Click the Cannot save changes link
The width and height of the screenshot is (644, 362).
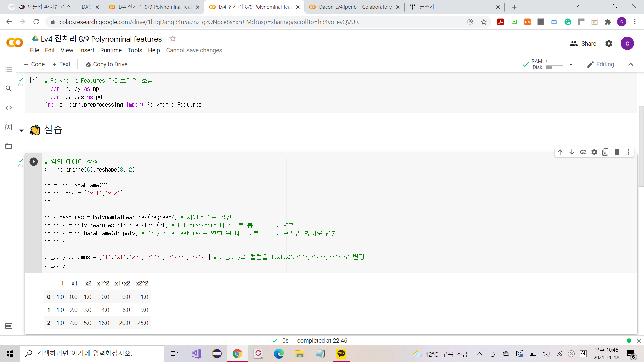pyautogui.click(x=194, y=50)
